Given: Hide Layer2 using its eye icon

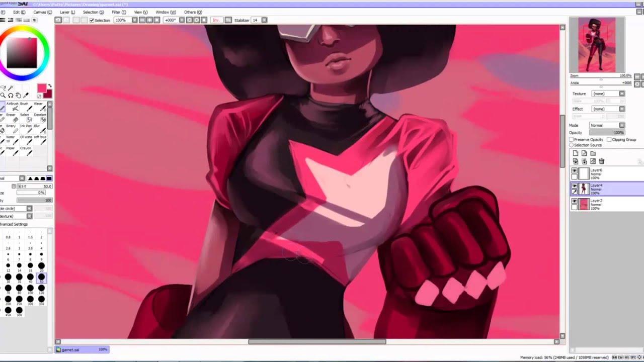Looking at the screenshot, I should pos(574,201).
